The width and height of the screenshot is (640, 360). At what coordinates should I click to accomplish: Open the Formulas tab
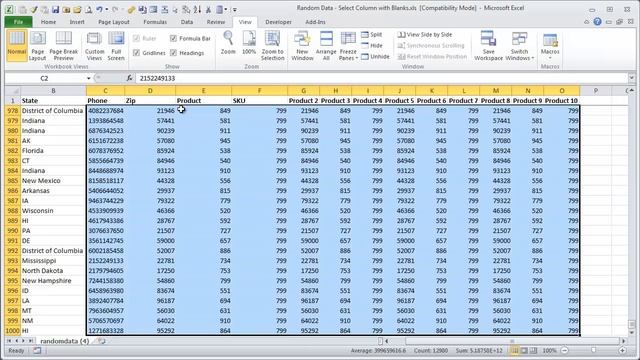(155, 22)
